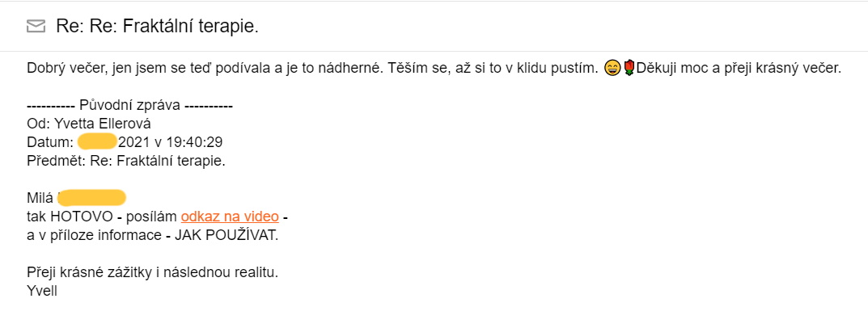Image resolution: width=868 pixels, height=324 pixels.
Task: Open the 'odkaz na video' link
Action: (x=230, y=217)
